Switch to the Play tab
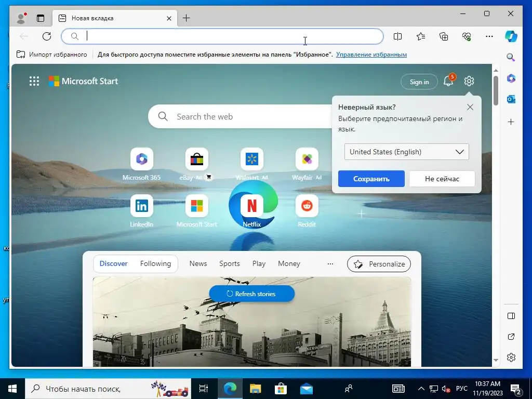The width and height of the screenshot is (532, 399). point(259,263)
